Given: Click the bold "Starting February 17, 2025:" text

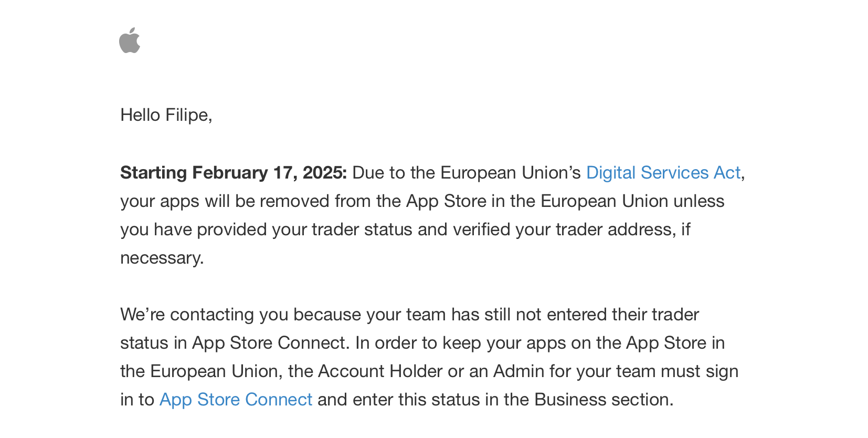Looking at the screenshot, I should pos(233,173).
